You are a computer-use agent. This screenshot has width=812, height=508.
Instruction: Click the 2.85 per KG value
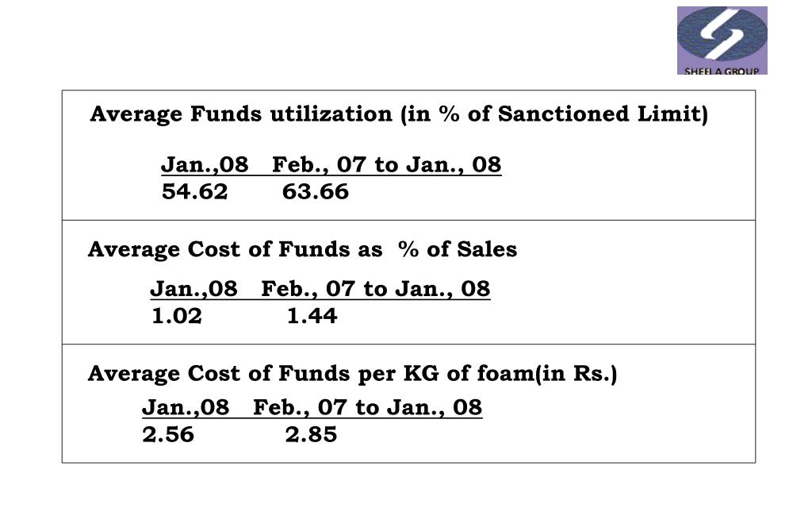click(x=311, y=434)
